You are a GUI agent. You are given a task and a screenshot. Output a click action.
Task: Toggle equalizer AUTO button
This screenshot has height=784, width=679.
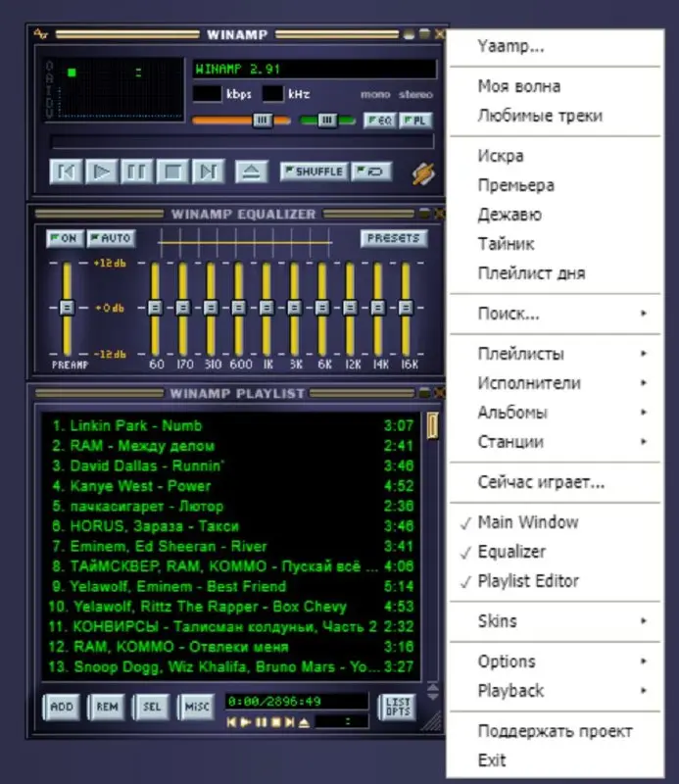[111, 238]
